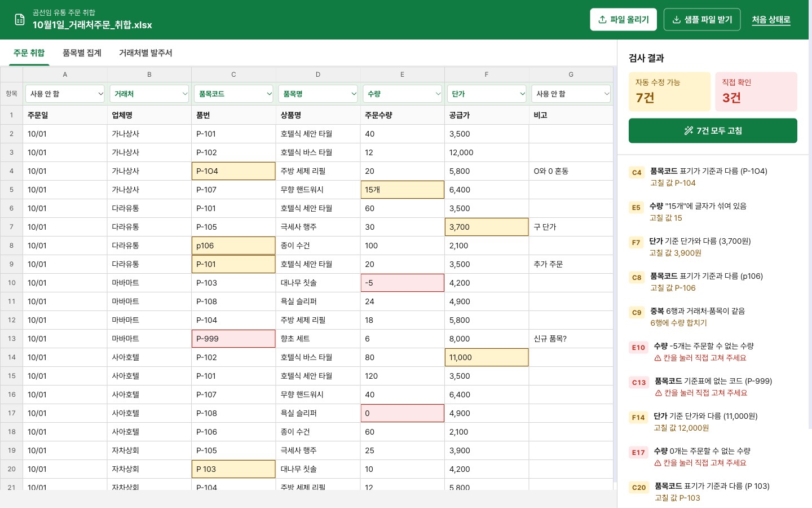Click the 파일 올리기 button
This screenshot has height=508, width=812.
(x=623, y=20)
